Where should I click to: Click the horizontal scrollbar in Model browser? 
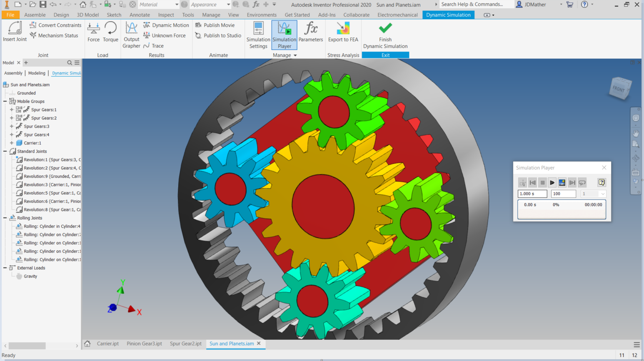point(27,346)
